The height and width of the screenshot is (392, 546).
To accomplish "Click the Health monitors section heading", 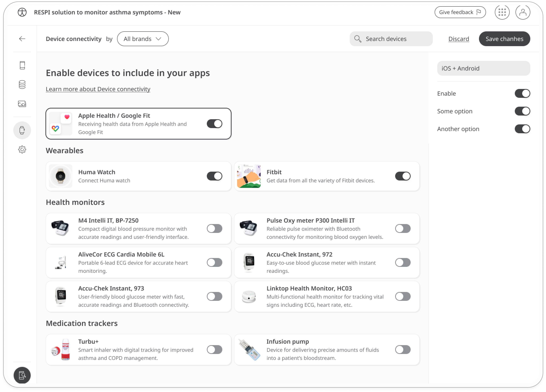I will point(75,202).
